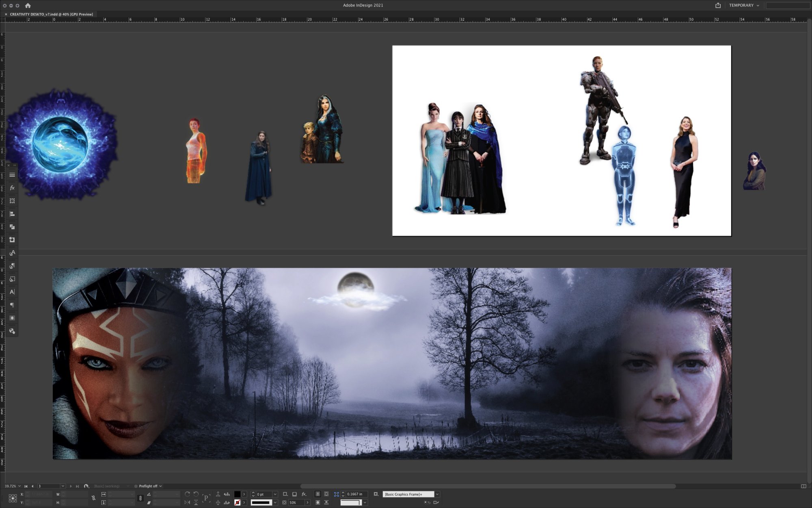The width and height of the screenshot is (812, 508).
Task: Click the black fill color swatch
Action: 237,494
